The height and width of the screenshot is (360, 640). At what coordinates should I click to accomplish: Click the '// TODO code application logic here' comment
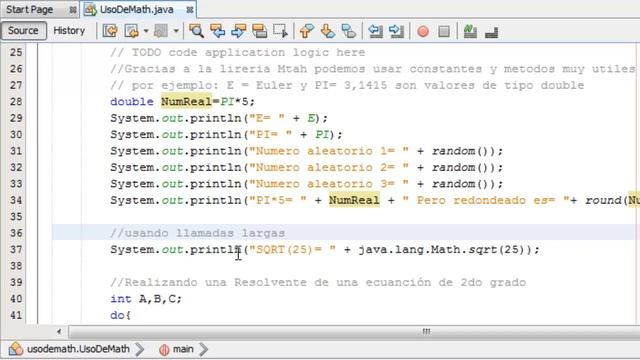click(x=238, y=52)
